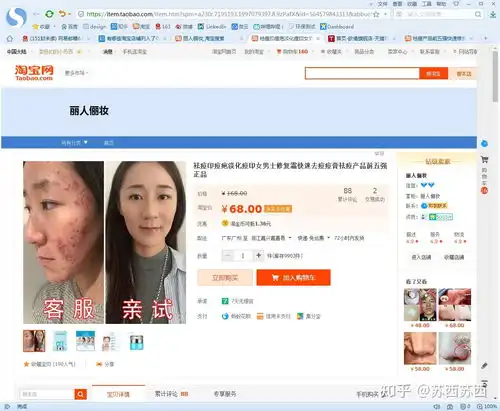Switch to the Tmall store tab

(x=361, y=39)
